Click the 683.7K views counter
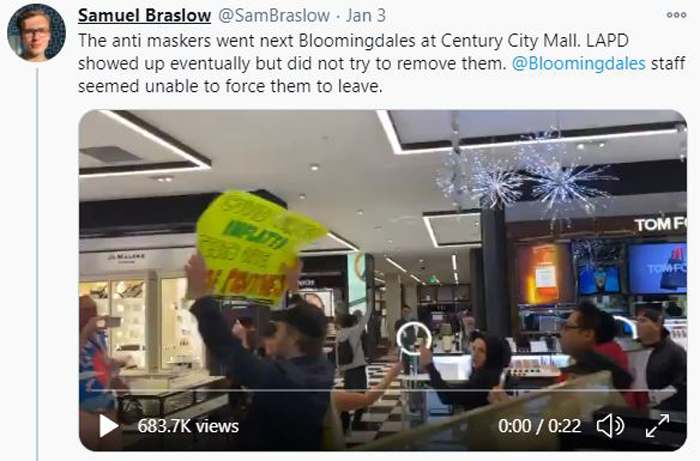This screenshot has height=461, width=700. 188,426
